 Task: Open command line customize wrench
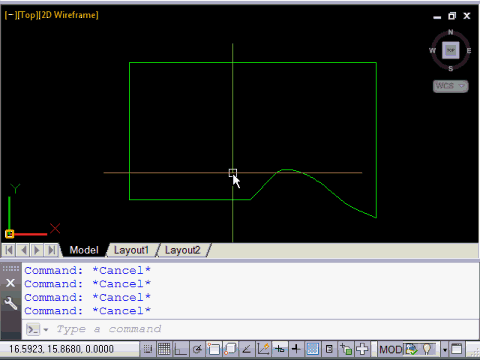(x=11, y=303)
